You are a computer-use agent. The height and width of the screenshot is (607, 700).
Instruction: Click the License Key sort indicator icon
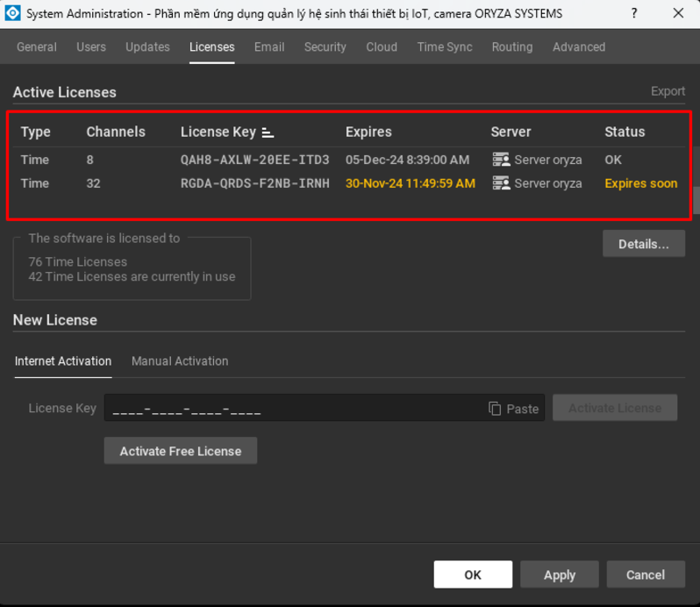coord(268,132)
